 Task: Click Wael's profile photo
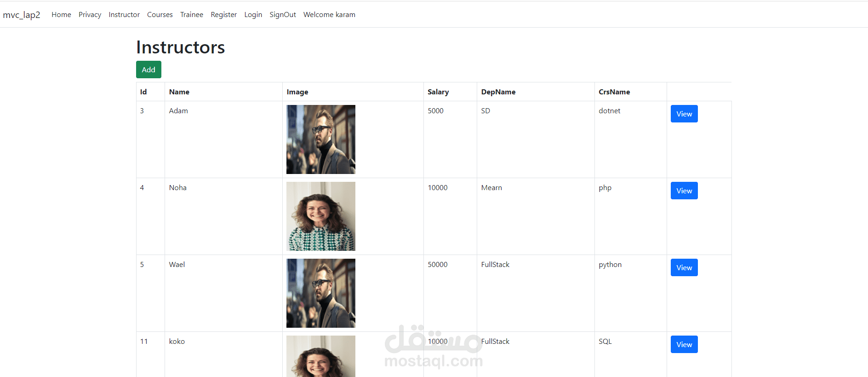coord(321,293)
